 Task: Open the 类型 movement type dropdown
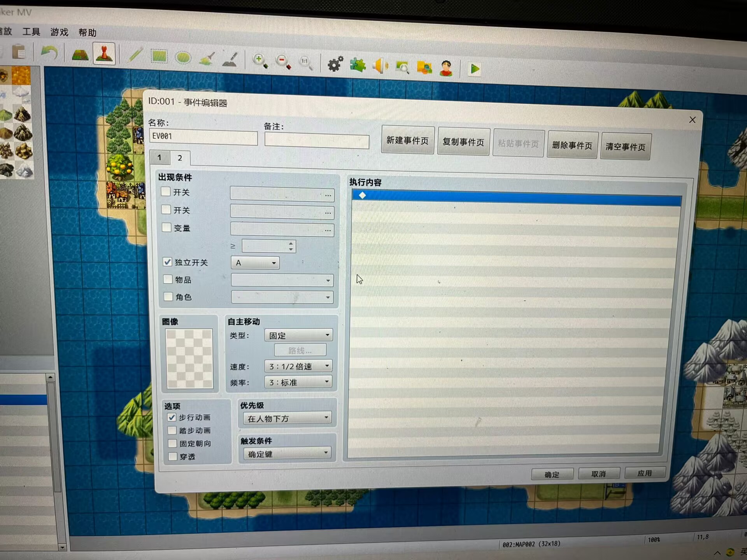tap(298, 335)
